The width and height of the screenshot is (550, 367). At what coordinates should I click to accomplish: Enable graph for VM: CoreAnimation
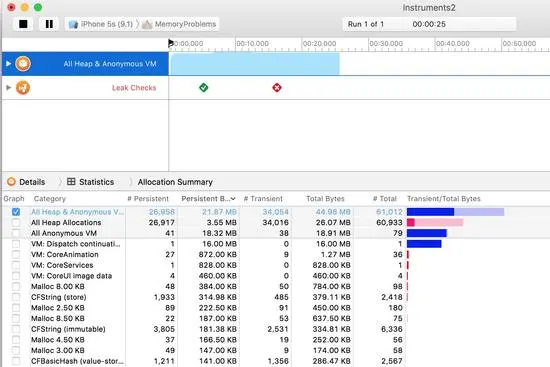pyautogui.click(x=16, y=254)
